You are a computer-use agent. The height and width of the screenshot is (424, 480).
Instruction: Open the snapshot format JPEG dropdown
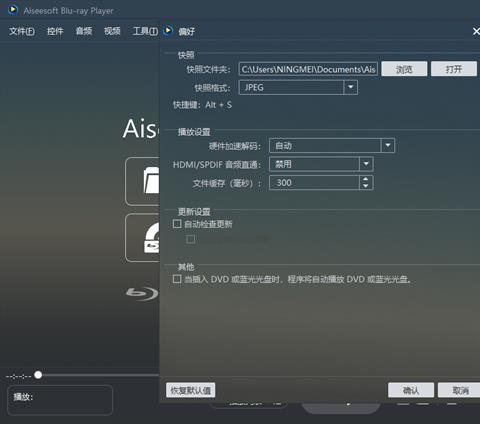(x=298, y=88)
